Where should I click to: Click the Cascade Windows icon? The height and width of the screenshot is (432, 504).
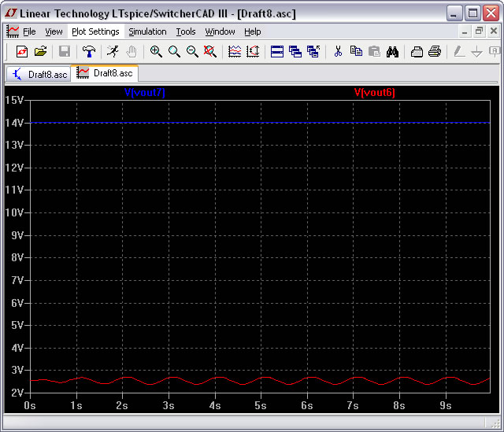[295, 51]
